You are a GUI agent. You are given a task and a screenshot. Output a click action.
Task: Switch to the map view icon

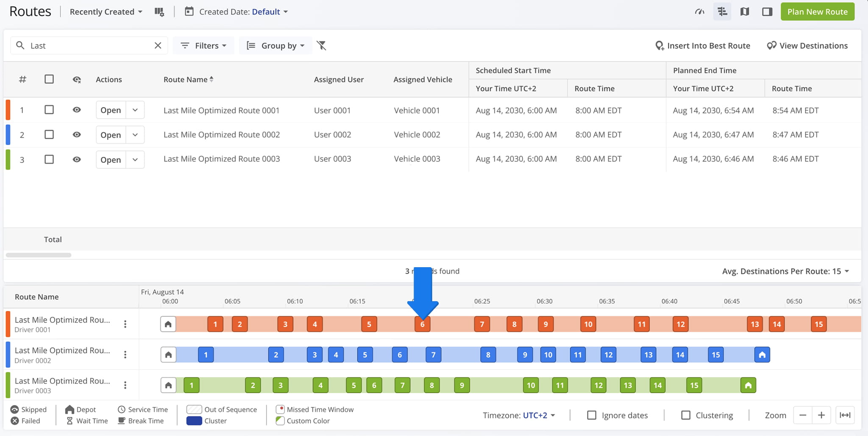click(x=745, y=12)
